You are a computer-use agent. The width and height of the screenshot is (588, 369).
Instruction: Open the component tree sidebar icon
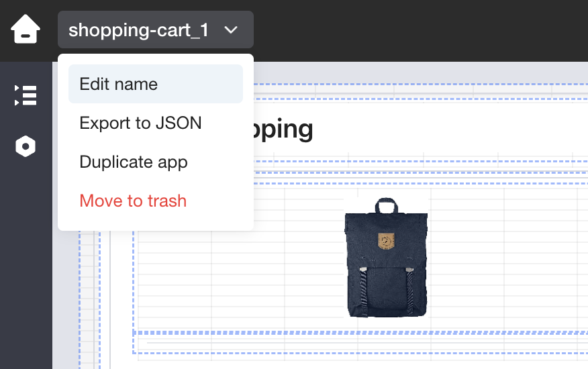pos(26,95)
